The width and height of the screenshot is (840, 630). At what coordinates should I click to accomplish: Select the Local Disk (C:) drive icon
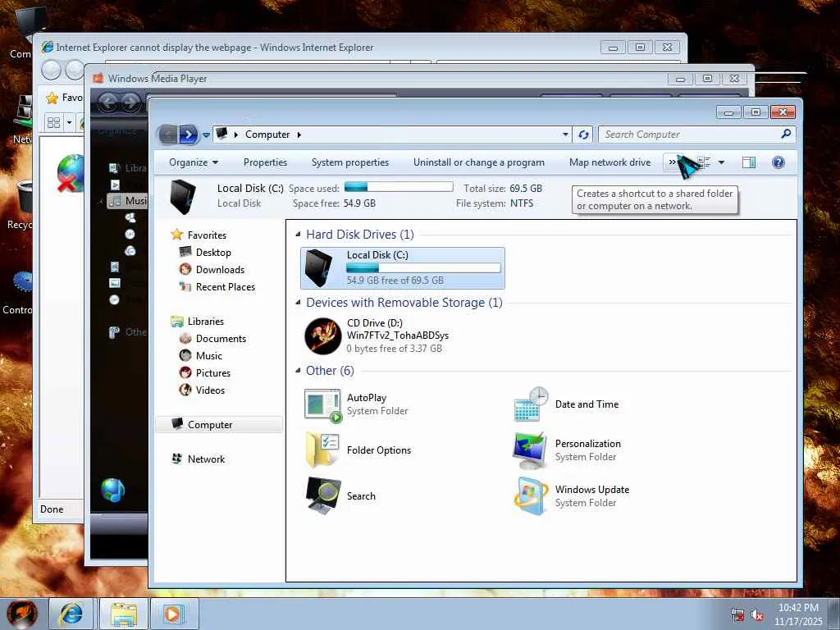click(x=320, y=268)
